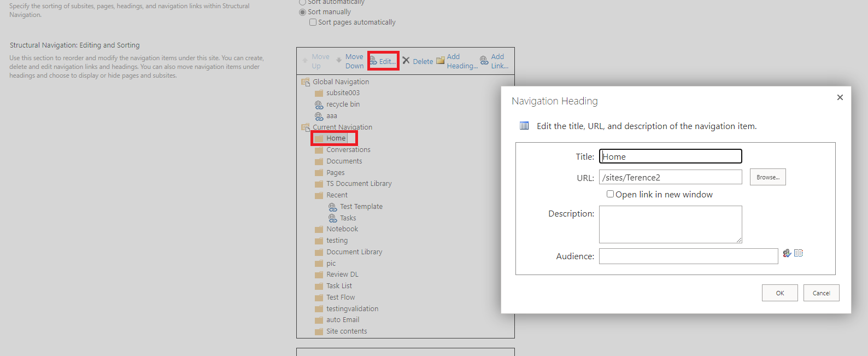Confirm the dialog with OK
Screen dimensions: 868x356
tap(780, 293)
